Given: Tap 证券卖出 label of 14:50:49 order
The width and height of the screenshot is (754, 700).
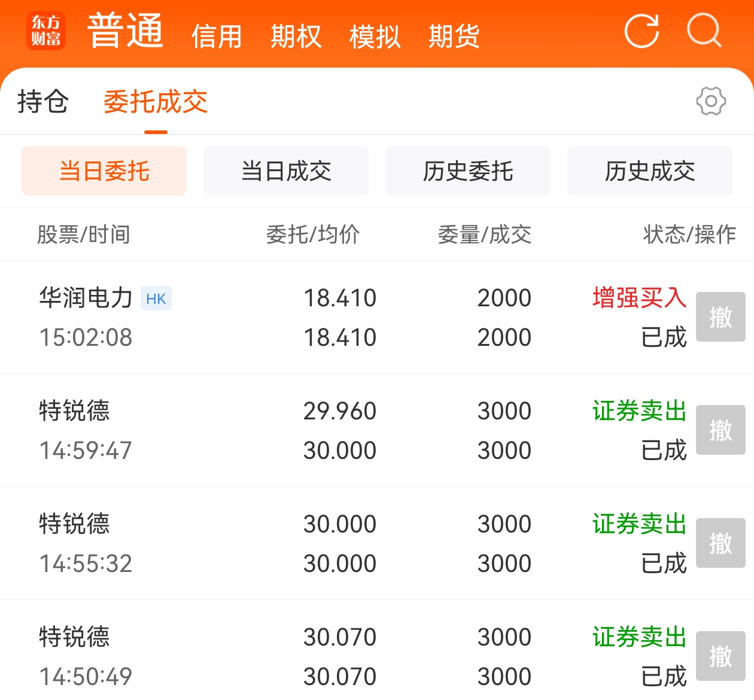Looking at the screenshot, I should 640,637.
